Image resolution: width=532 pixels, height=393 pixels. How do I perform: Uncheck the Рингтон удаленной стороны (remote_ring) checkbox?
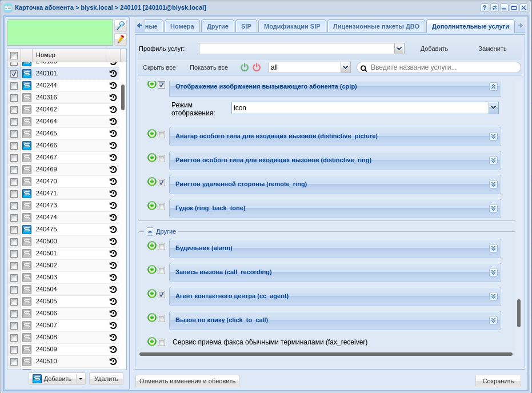click(x=162, y=183)
